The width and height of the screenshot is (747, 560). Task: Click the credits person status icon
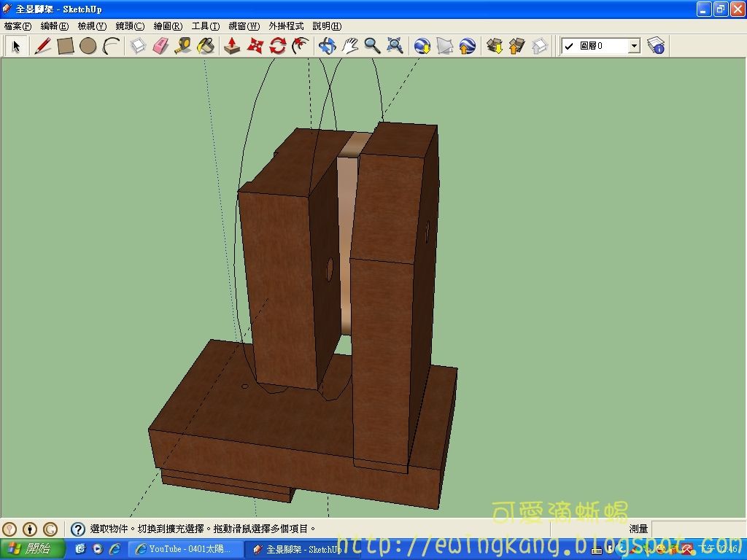click(x=29, y=529)
